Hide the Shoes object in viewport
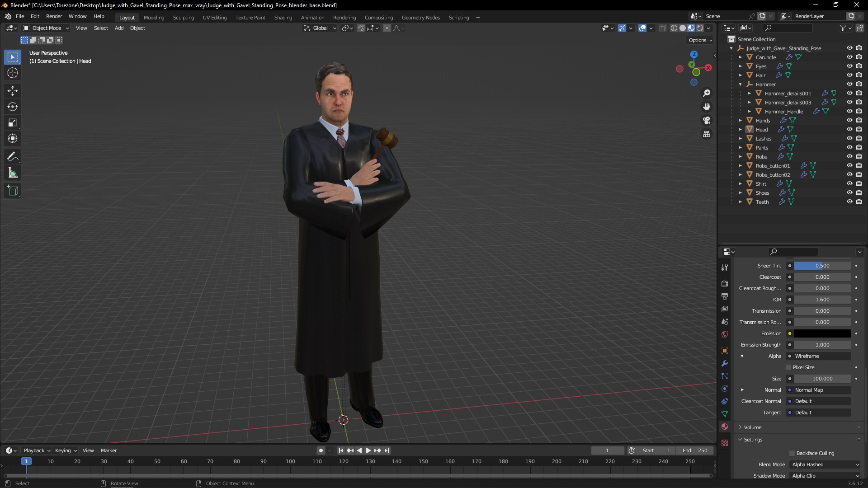Image resolution: width=868 pixels, height=488 pixels. coord(849,192)
